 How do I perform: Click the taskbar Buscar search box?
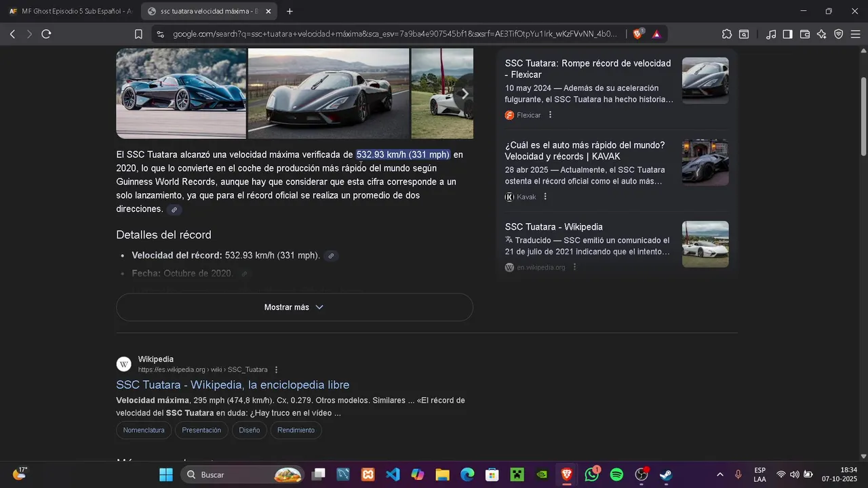tap(242, 474)
